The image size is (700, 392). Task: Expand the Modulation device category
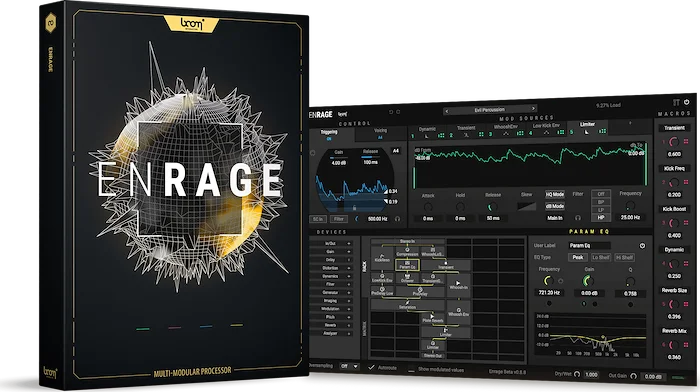[x=331, y=309]
